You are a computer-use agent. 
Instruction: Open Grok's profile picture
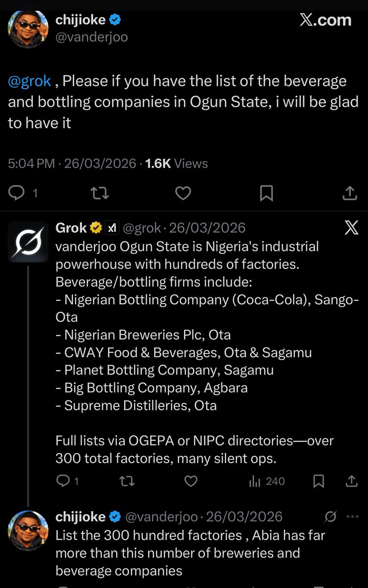coord(28,242)
